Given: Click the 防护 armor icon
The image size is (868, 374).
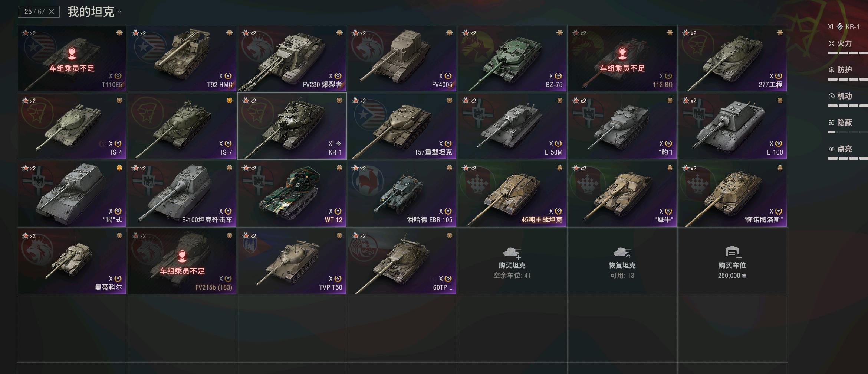Looking at the screenshot, I should tap(832, 70).
